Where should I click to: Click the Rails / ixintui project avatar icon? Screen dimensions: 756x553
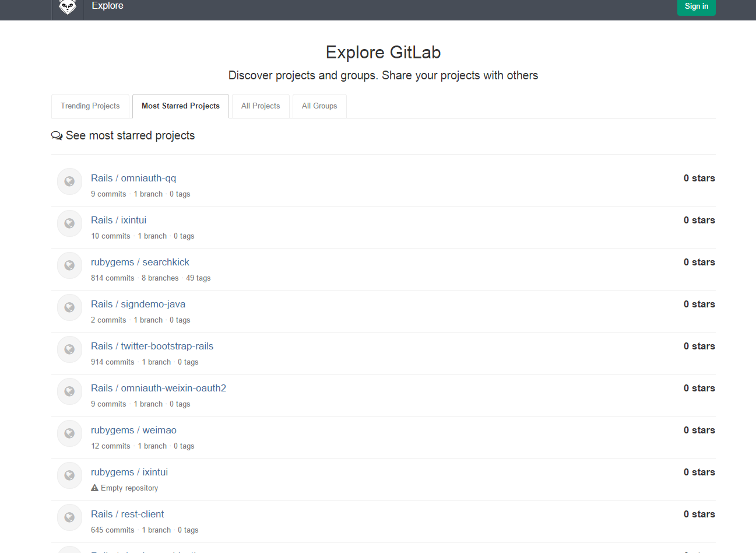(x=69, y=223)
